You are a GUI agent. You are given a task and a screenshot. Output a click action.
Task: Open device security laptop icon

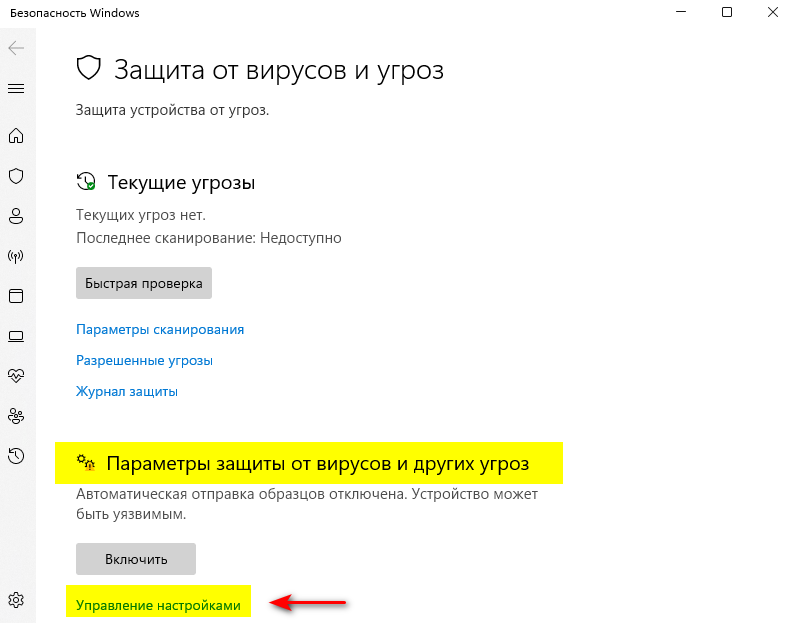click(16, 336)
